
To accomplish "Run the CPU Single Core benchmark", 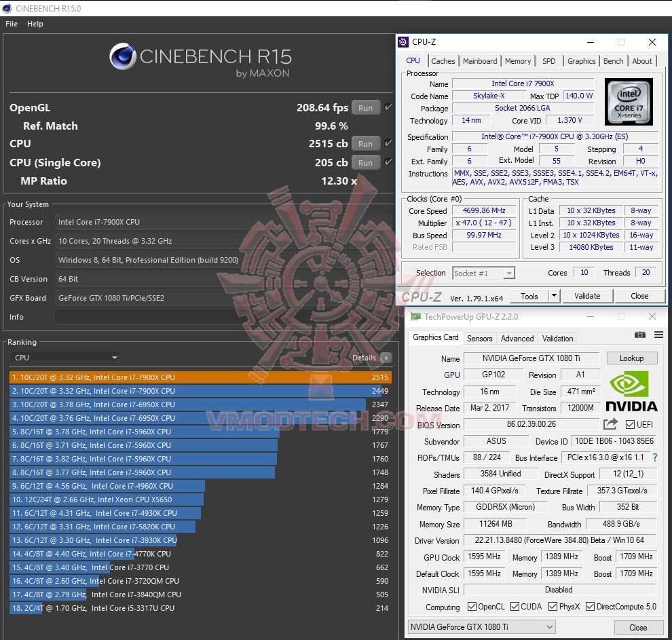I will (x=366, y=162).
